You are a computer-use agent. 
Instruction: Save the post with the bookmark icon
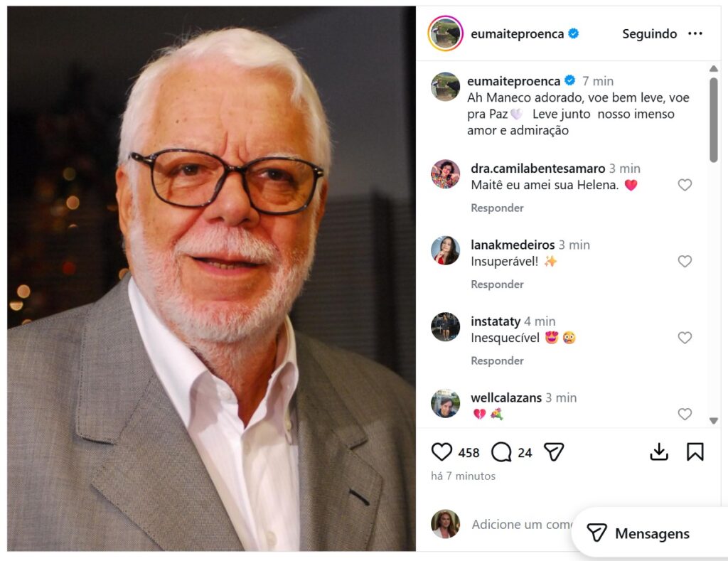click(x=695, y=452)
